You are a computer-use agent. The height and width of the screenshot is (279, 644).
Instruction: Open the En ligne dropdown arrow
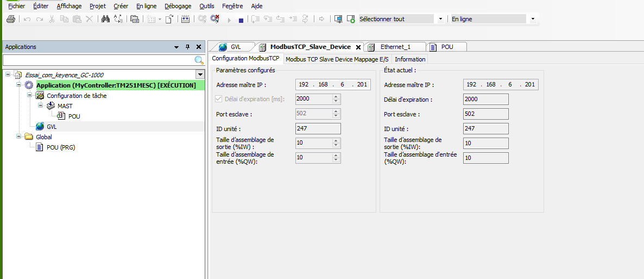[x=532, y=19]
